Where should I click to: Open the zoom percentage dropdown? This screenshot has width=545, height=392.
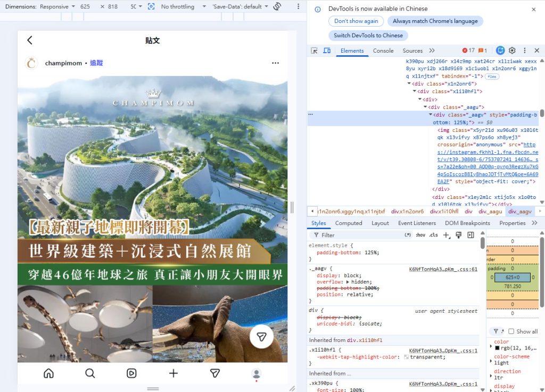136,6
